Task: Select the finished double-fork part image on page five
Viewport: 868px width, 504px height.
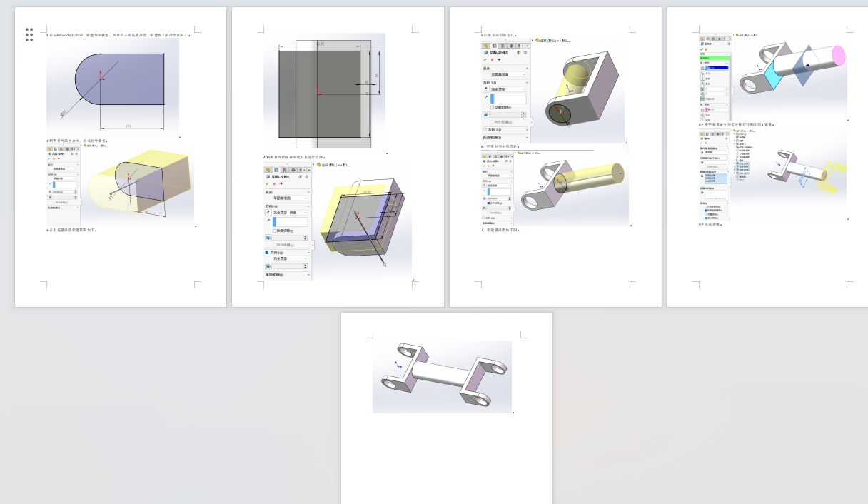Action: 442,376
